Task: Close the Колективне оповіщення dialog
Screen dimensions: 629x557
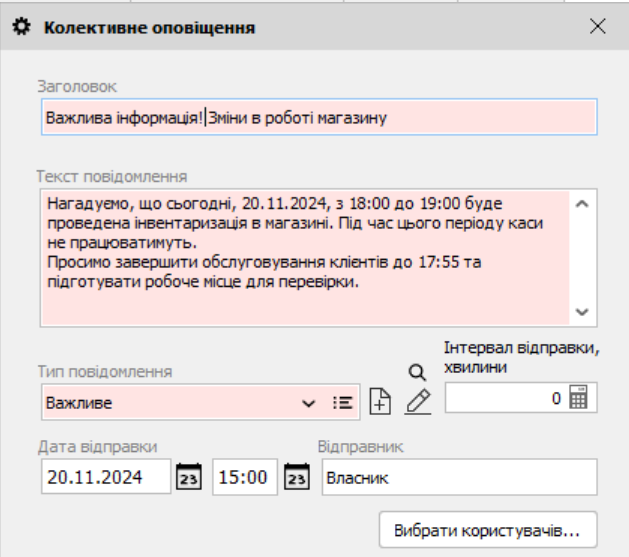Action: (598, 27)
